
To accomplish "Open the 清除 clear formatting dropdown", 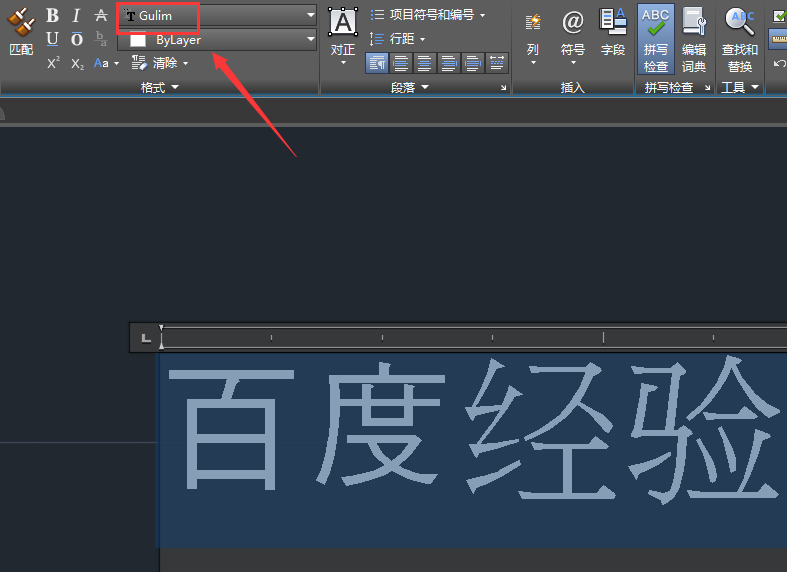I will tap(160, 63).
